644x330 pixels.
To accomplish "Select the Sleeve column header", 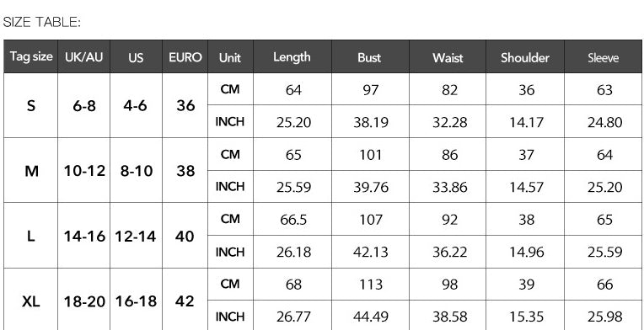I will click(x=603, y=56).
